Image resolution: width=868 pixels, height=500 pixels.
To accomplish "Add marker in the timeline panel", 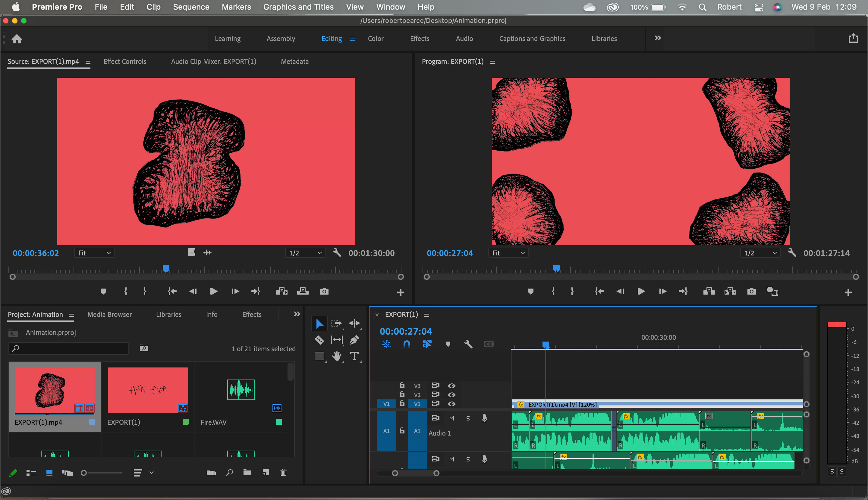I will point(448,344).
